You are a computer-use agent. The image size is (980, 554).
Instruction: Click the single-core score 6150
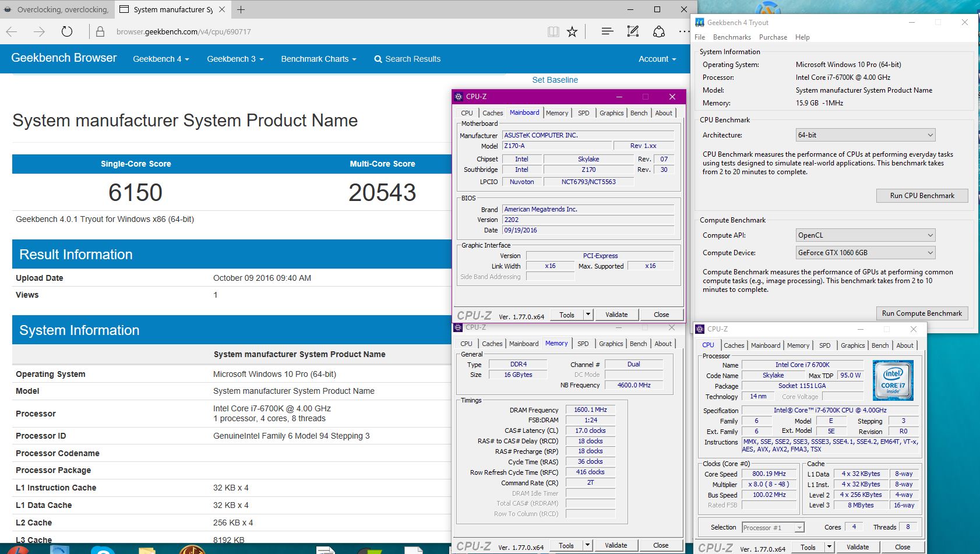(135, 193)
